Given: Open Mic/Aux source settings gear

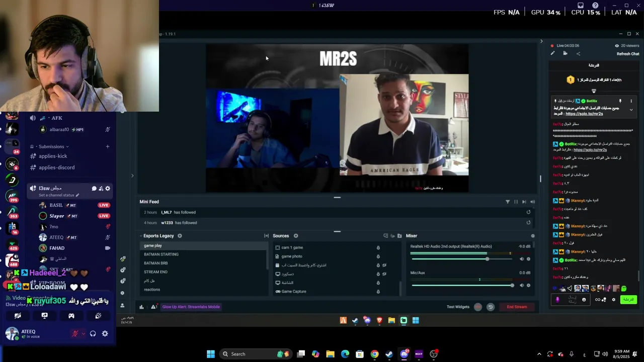Looking at the screenshot, I should (x=528, y=286).
